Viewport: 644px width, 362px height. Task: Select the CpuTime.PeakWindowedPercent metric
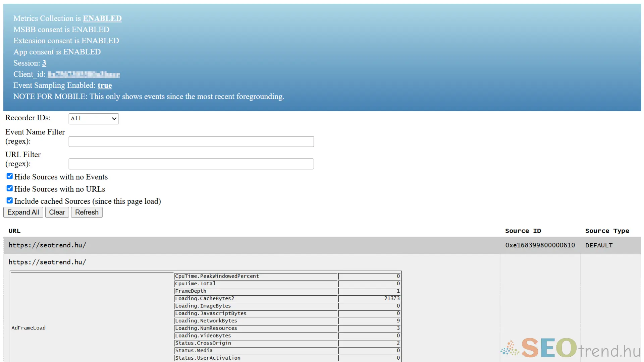click(217, 276)
